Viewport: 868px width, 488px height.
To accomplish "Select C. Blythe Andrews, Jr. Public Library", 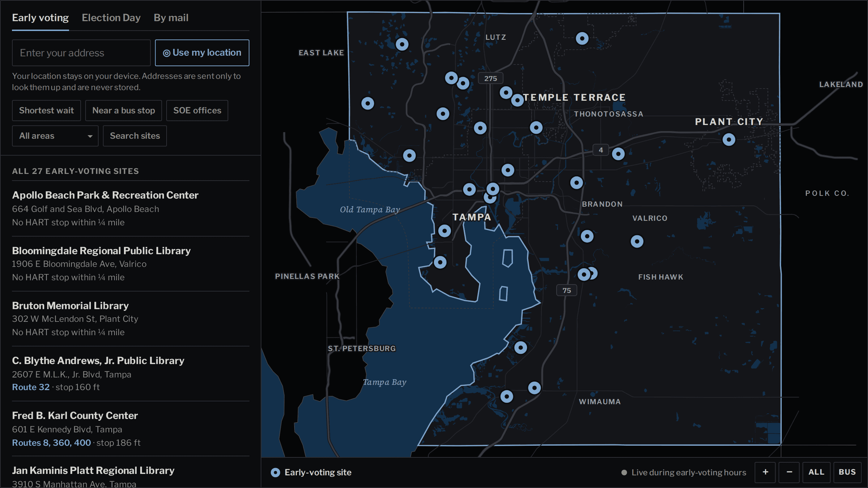I will [131, 374].
